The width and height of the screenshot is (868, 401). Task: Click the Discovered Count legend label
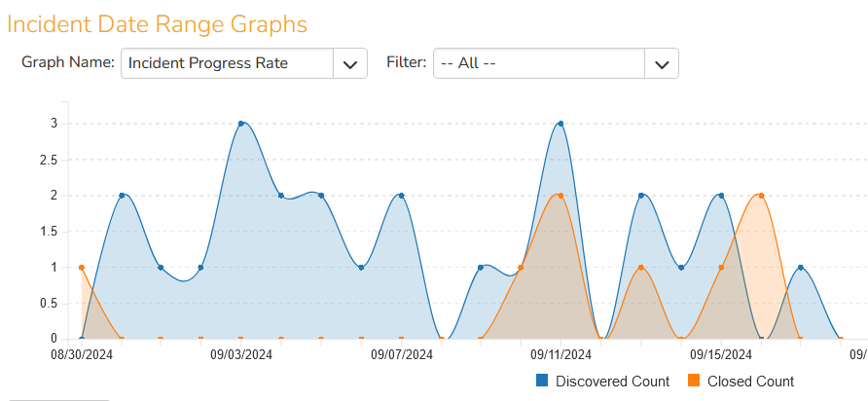coord(612,382)
